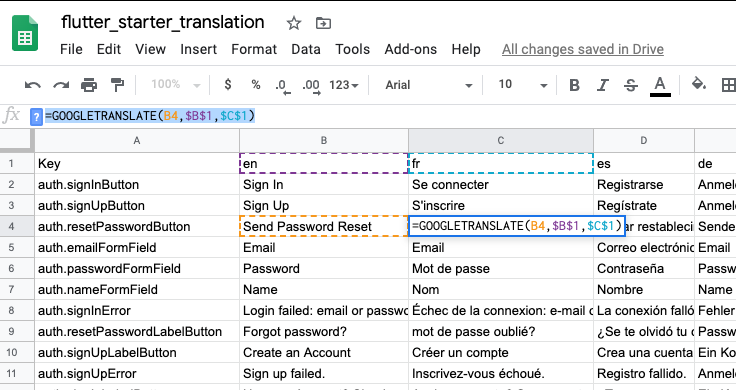Open the Add-ons menu
The image size is (736, 390).
[x=411, y=49]
